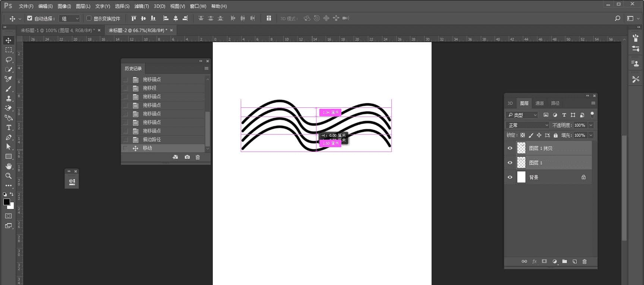Add a layer style with the fx icon
This screenshot has width=644, height=285.
534,262
